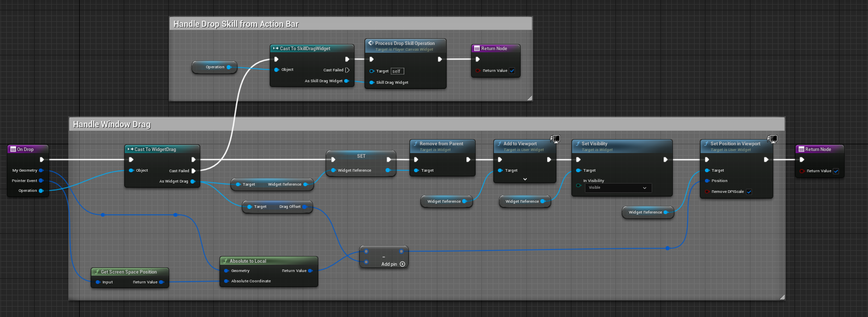Click Target pin on Set Position in Viewport

[x=707, y=170]
